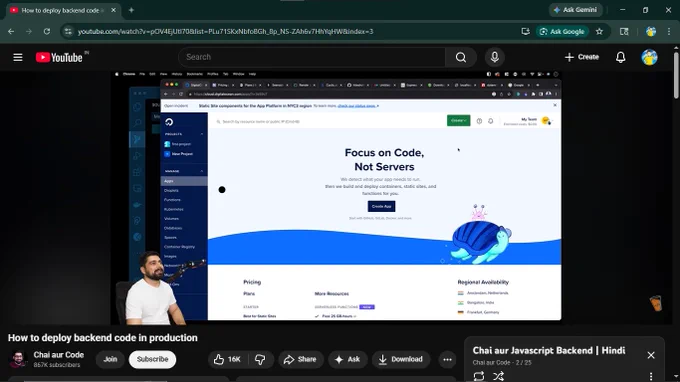Open the browser side panel icon
680x382 pixels.
pyautogui.click(x=624, y=31)
